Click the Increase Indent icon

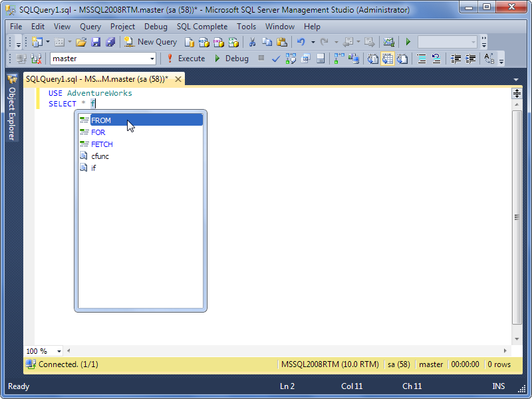click(470, 59)
